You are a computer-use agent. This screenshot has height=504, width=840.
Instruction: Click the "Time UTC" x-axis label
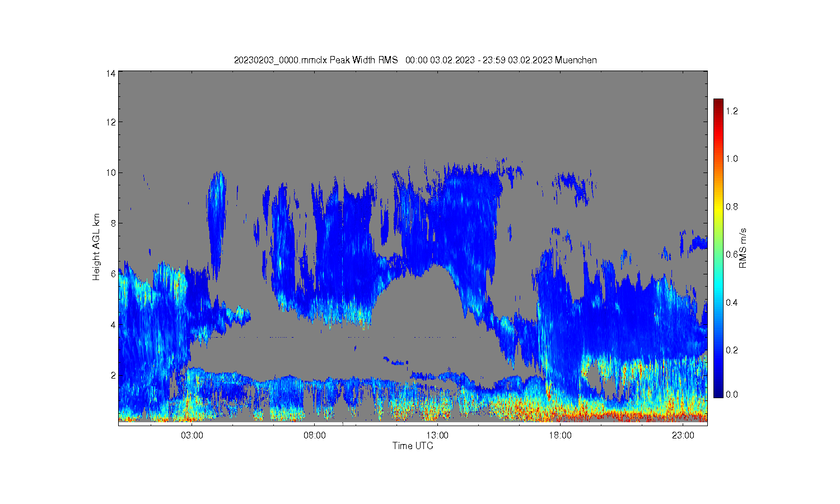[413, 446]
